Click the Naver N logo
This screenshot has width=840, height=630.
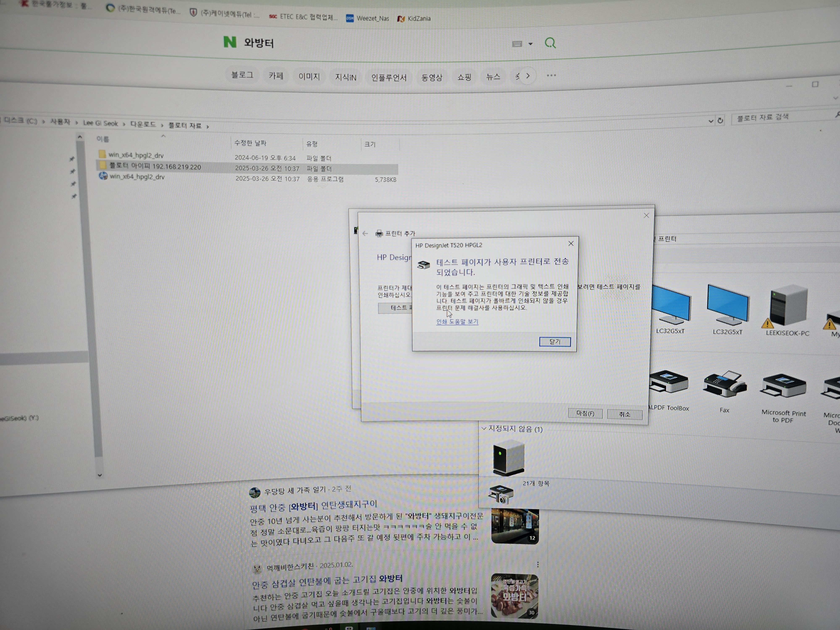(x=230, y=42)
